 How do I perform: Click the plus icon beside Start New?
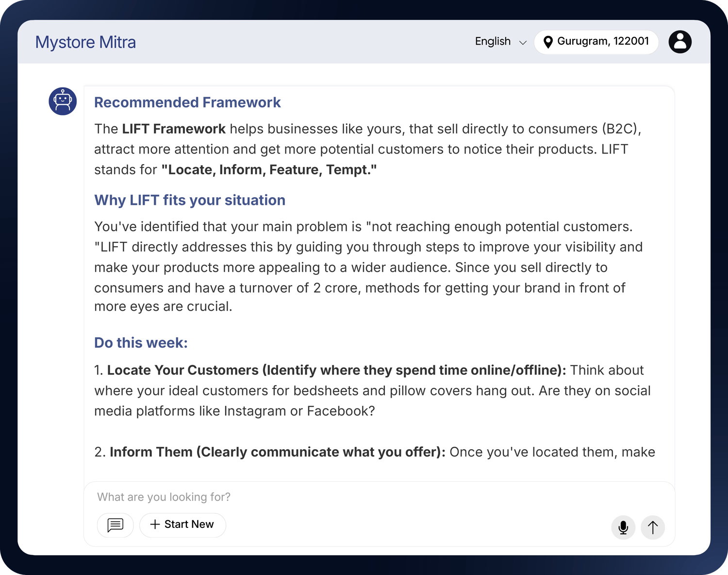click(x=155, y=524)
